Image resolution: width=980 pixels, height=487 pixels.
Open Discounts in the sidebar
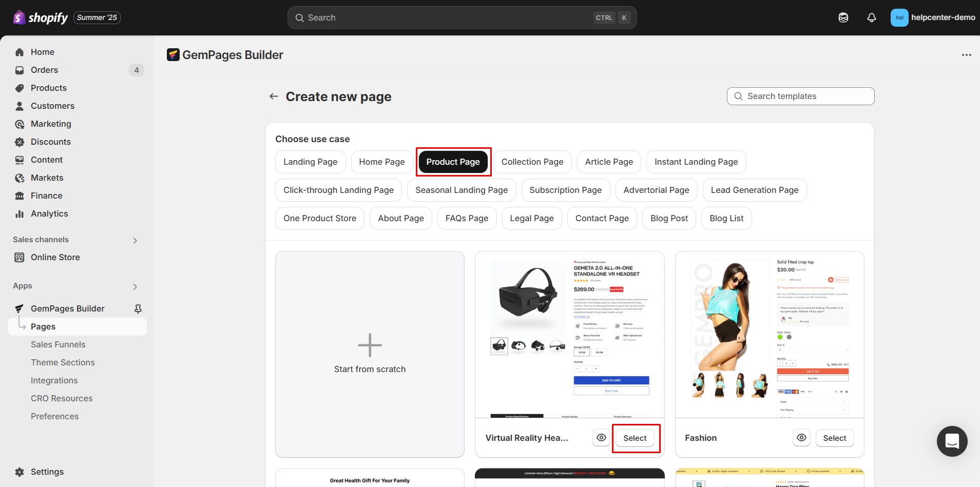(50, 142)
